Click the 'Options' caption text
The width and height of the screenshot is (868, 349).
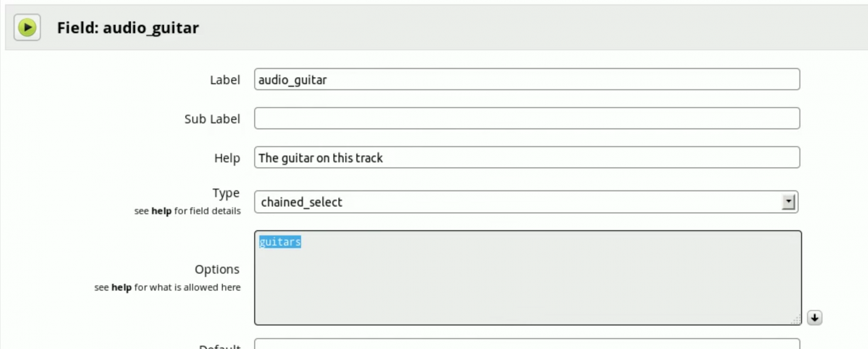coord(217,270)
